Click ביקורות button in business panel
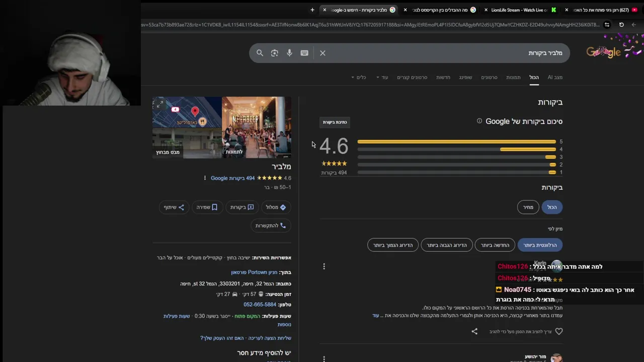The image size is (644, 362). pos(242,207)
